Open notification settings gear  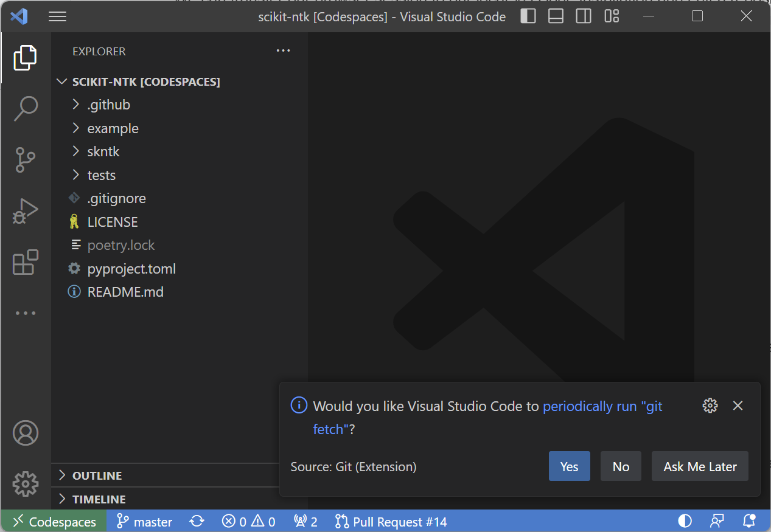(x=710, y=406)
